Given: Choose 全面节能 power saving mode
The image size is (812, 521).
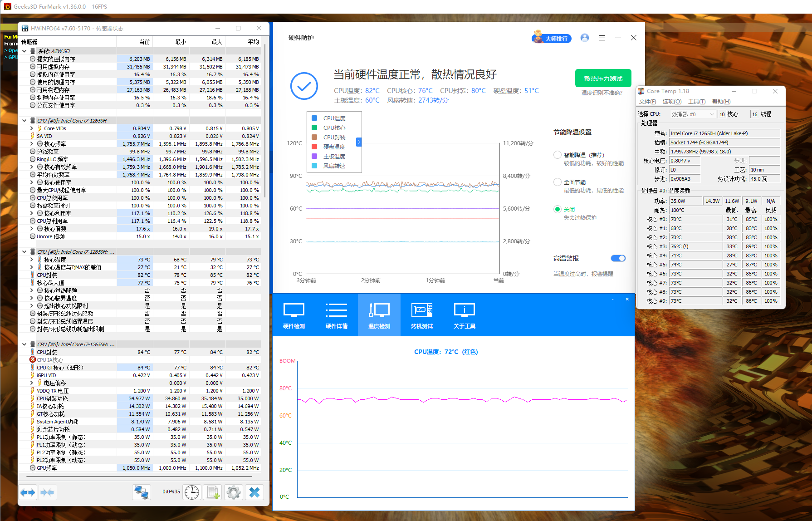Looking at the screenshot, I should pyautogui.click(x=557, y=182).
